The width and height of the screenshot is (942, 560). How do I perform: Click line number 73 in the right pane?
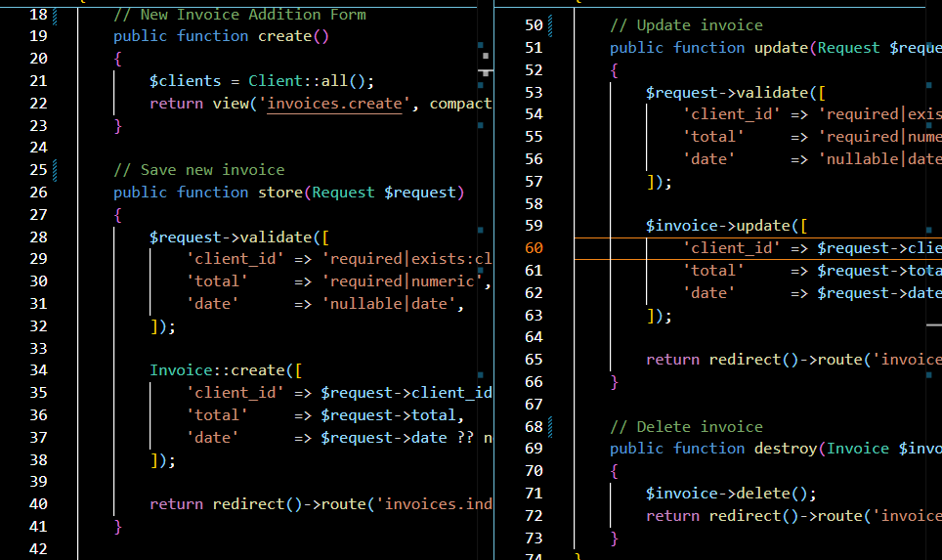pos(534,538)
